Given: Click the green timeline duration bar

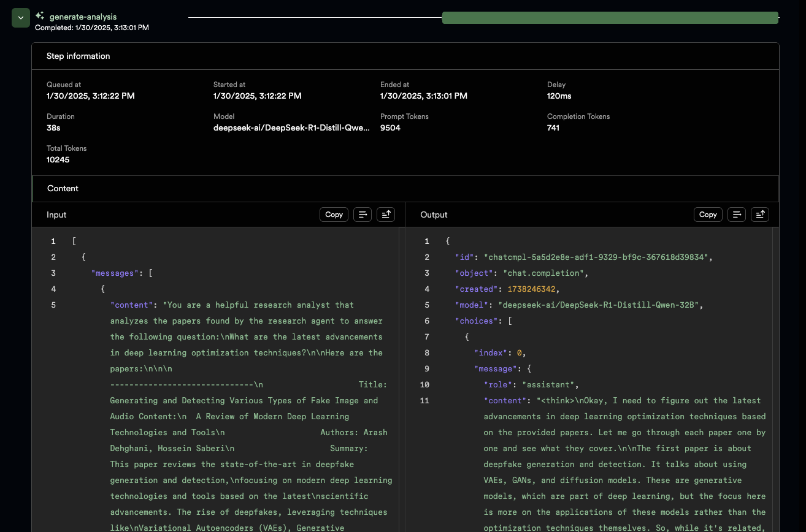Looking at the screenshot, I should click(x=610, y=18).
